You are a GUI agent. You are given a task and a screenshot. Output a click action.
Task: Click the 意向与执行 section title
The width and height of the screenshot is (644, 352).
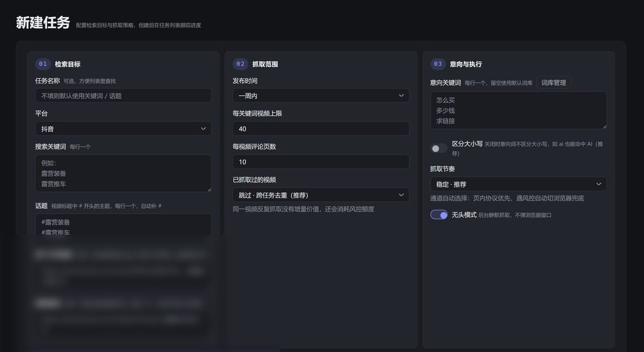tap(466, 64)
